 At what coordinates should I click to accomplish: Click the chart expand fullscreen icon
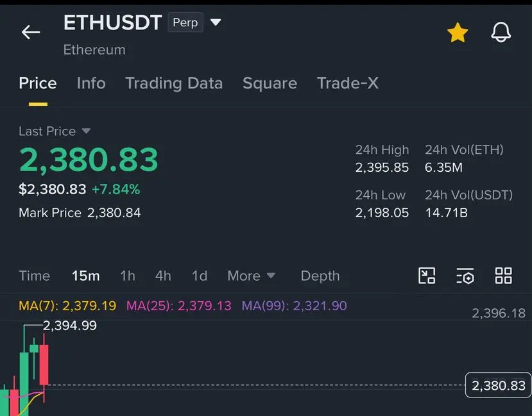[x=427, y=276]
